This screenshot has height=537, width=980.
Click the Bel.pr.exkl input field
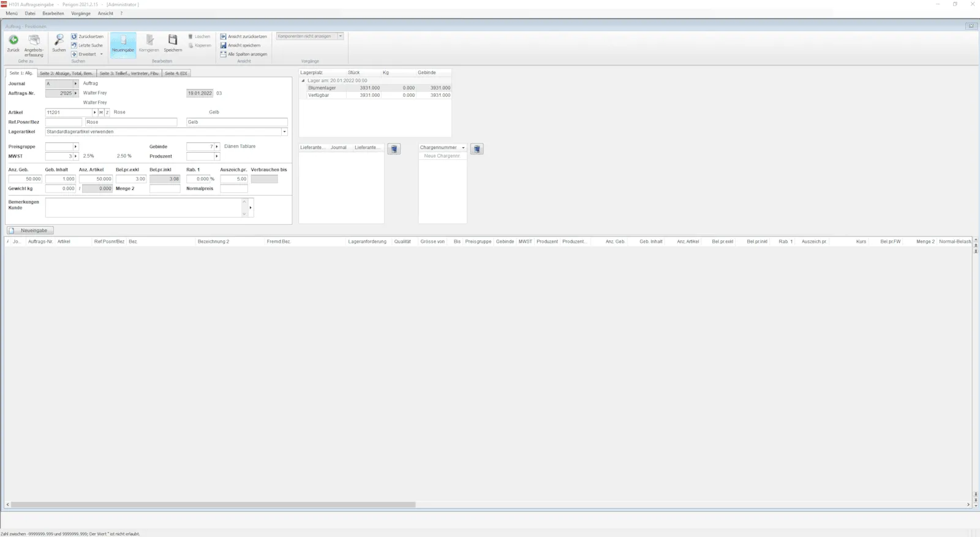coord(131,179)
